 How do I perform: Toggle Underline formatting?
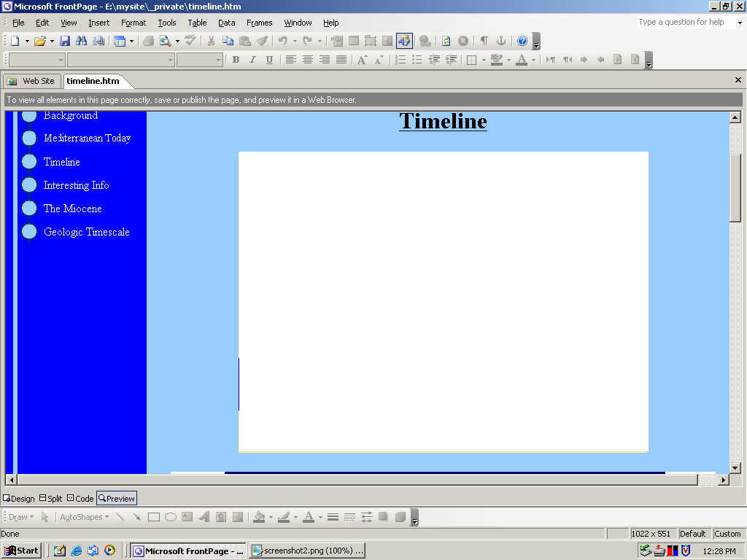point(269,60)
